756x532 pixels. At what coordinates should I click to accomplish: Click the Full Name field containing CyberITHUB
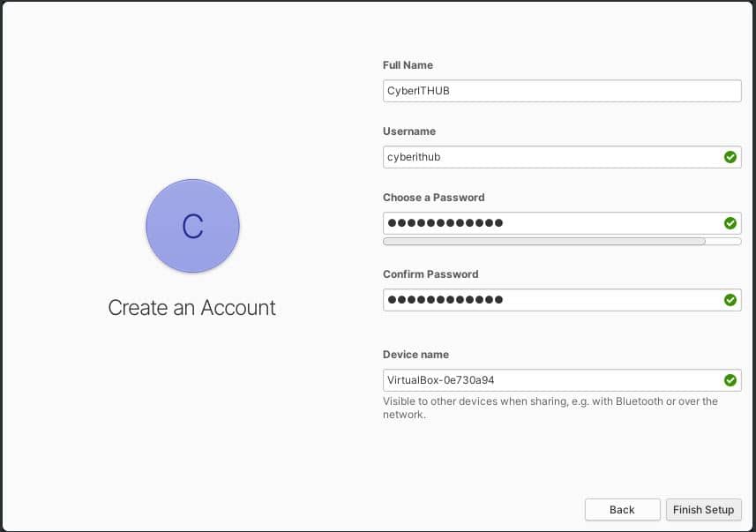(x=562, y=91)
